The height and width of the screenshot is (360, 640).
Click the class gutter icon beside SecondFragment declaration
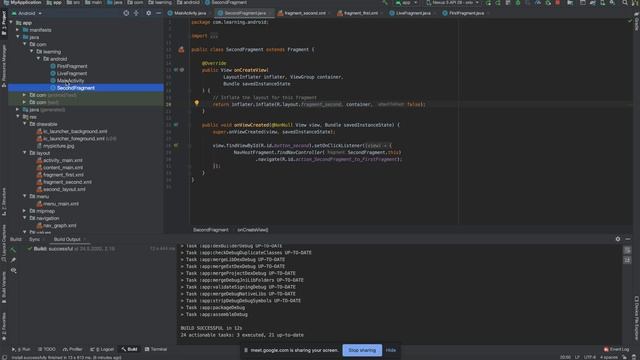(181, 50)
